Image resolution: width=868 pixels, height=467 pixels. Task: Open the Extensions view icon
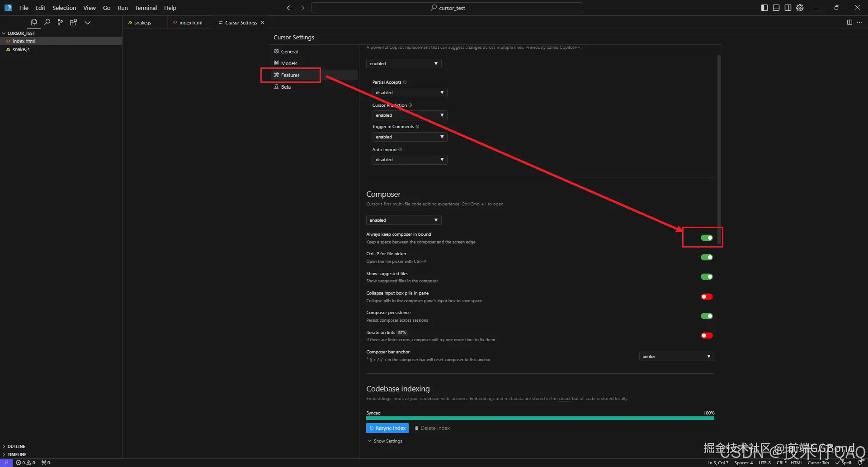click(73, 22)
